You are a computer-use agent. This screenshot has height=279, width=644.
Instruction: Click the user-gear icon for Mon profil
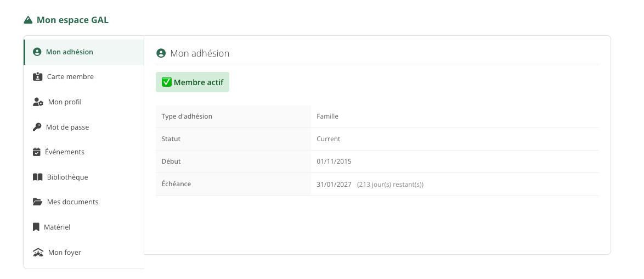[38, 102]
